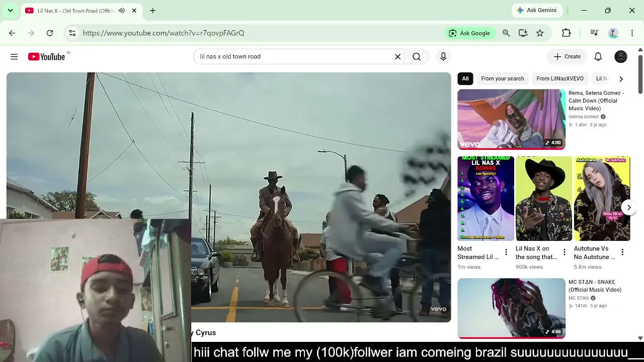Open the Most Streamed Lil short title
The height and width of the screenshot is (362, 644).
(478, 253)
